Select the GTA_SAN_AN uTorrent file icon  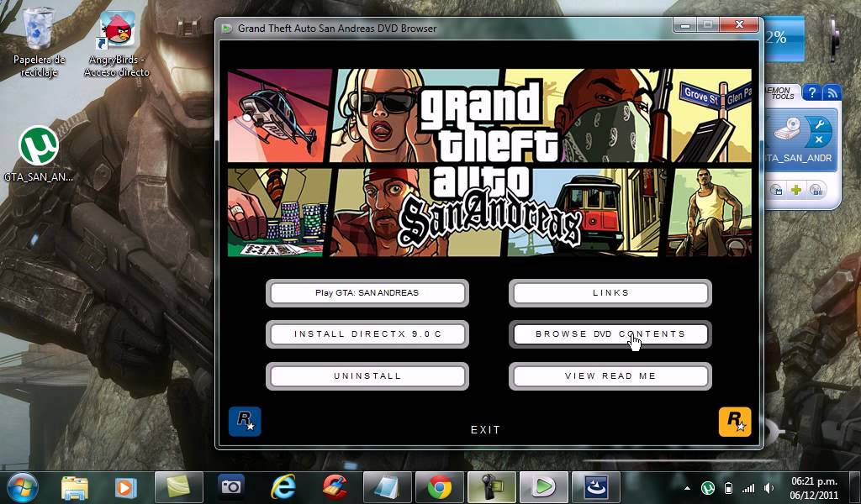click(39, 154)
